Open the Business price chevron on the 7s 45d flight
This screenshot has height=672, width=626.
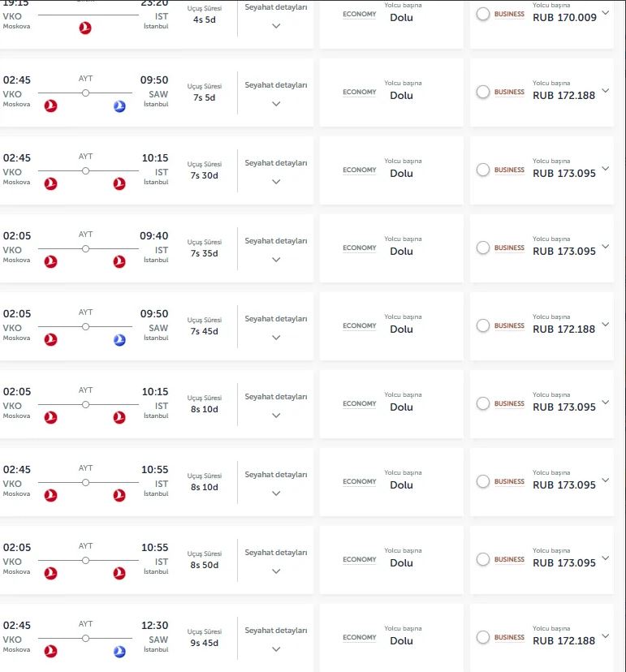(605, 324)
